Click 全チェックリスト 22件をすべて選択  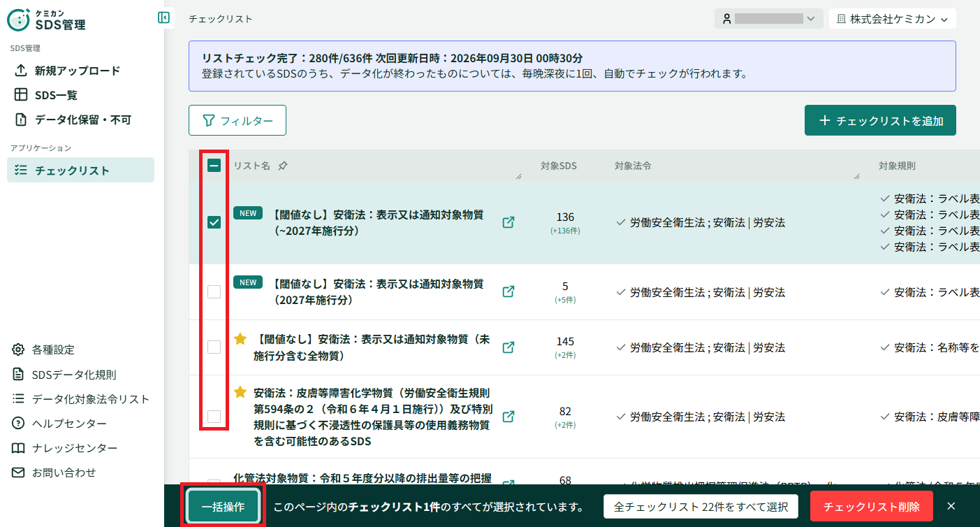click(701, 507)
